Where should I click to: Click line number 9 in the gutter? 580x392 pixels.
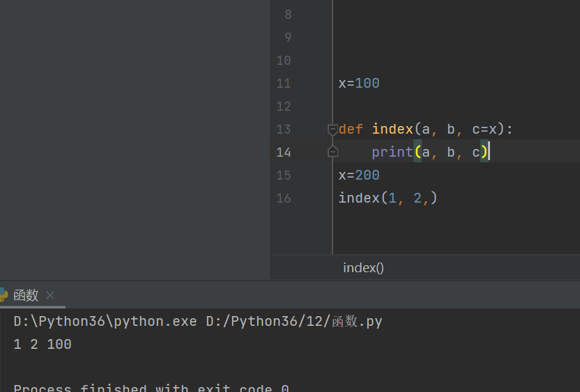[288, 38]
